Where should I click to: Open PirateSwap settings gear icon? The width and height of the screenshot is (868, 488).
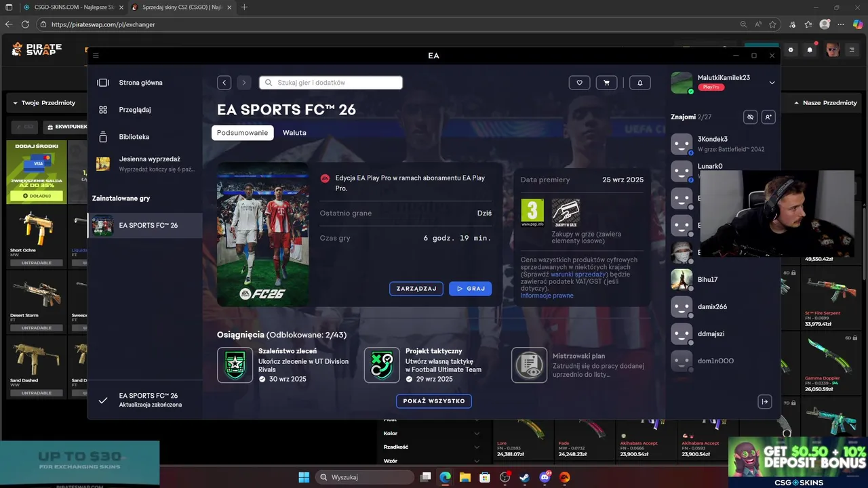[791, 49]
